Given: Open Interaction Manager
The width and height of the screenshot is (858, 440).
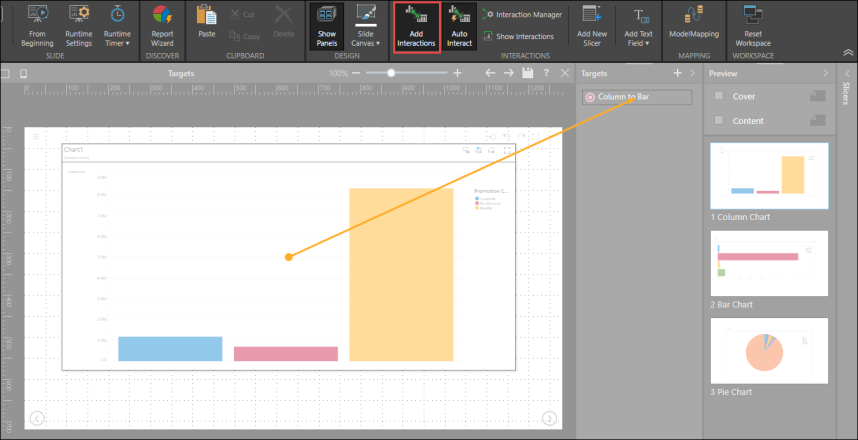Looking at the screenshot, I should click(x=521, y=15).
